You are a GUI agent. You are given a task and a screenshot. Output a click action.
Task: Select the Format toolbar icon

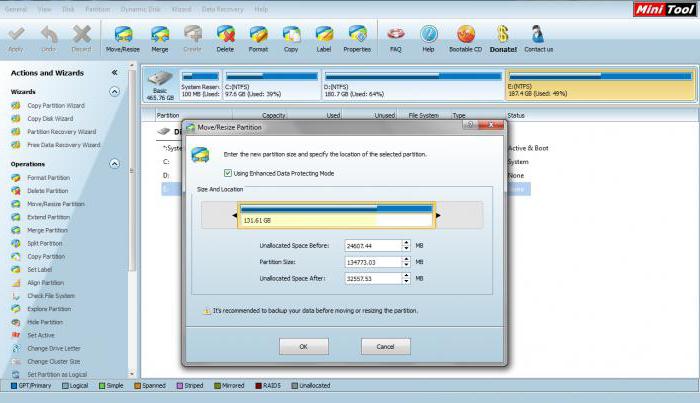pyautogui.click(x=258, y=35)
